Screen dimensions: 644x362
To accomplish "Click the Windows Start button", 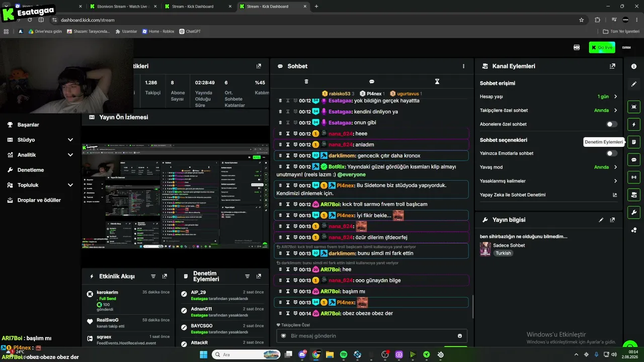I will (203, 354).
